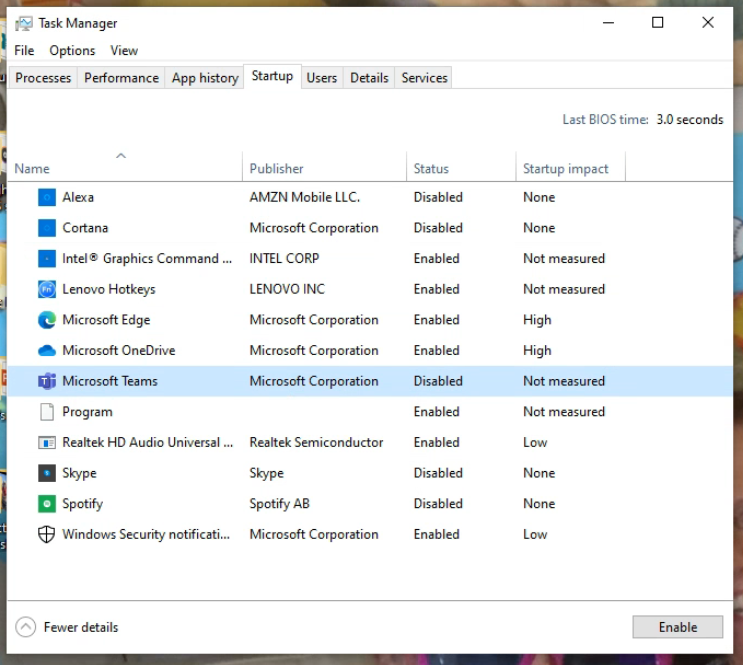
Task: Click the Cortana app icon
Action: click(47, 228)
